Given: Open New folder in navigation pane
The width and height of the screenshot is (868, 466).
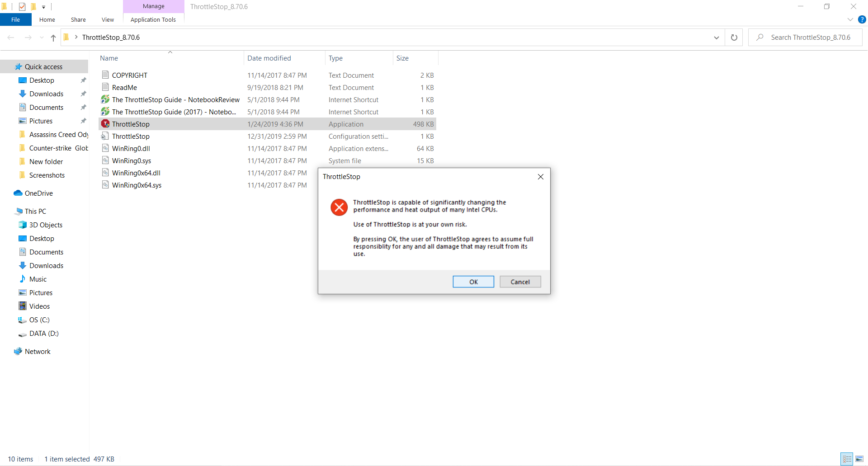Looking at the screenshot, I should pyautogui.click(x=46, y=161).
